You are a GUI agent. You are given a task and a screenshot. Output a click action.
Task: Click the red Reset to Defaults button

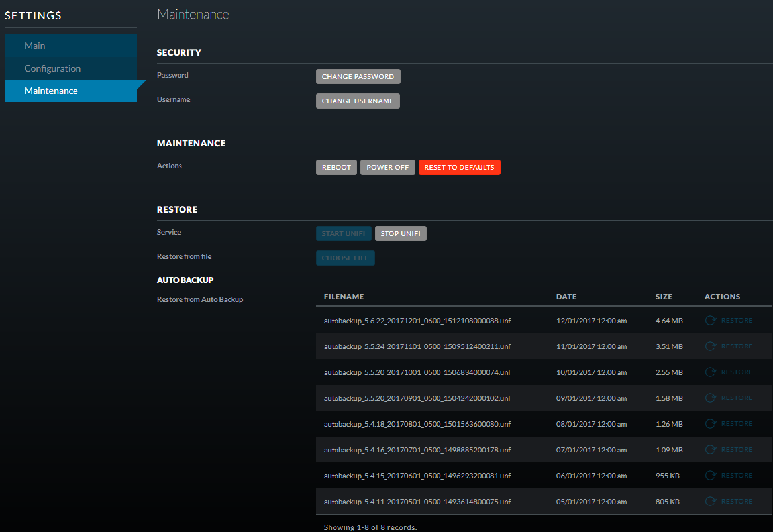click(x=459, y=168)
